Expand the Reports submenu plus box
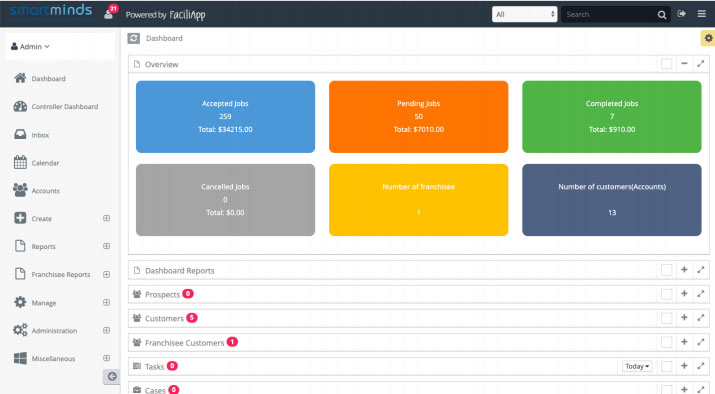 pos(107,246)
